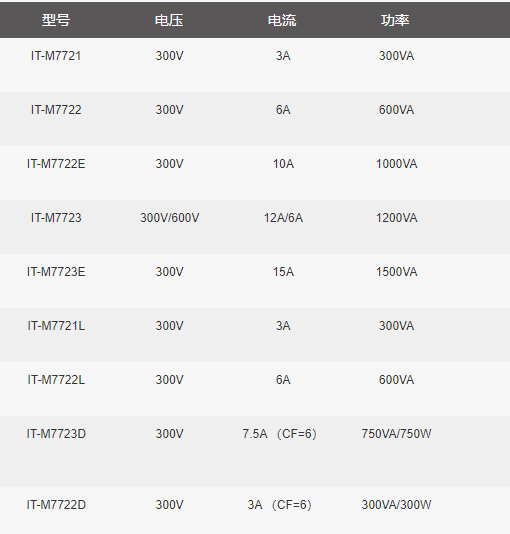Click the 功率 column header
Screen dimensions: 510x534
(395, 20)
